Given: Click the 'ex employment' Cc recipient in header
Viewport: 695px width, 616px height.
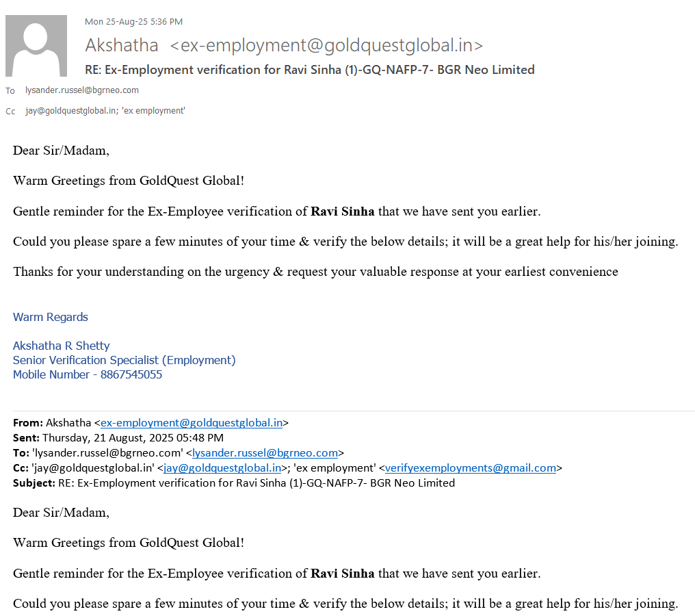Looking at the screenshot, I should tap(153, 111).
